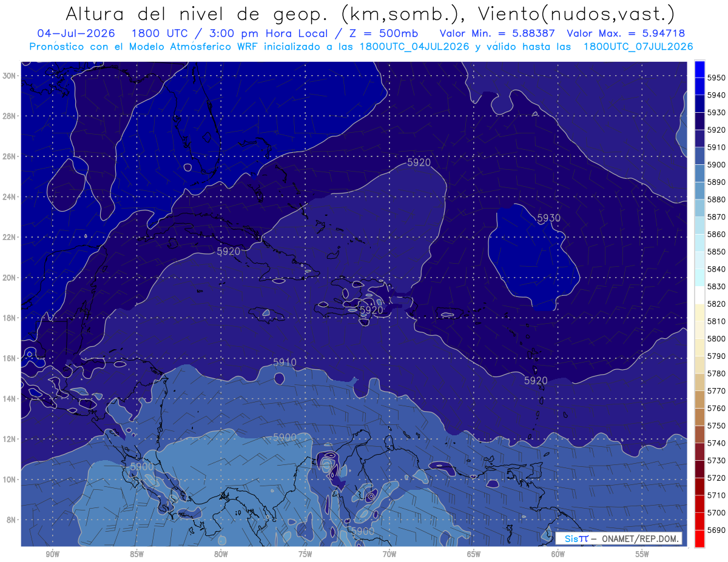
Task: Click the '1800UTC_07JUL2026' valid-until timestamp
Action: point(638,47)
